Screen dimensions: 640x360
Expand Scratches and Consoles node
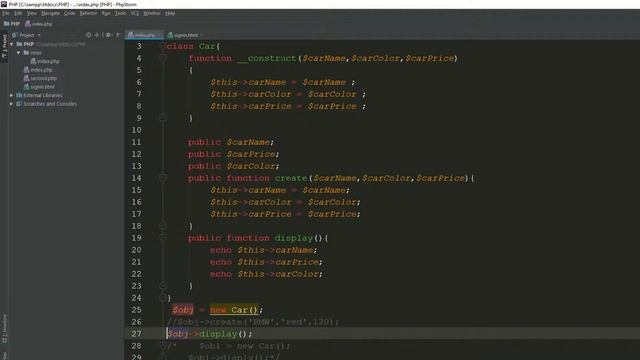click(11, 104)
